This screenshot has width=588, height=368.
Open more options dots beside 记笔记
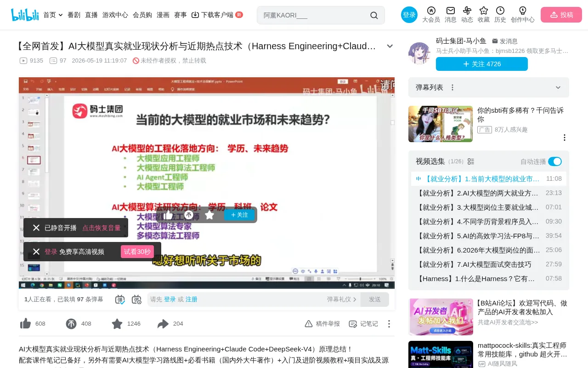(389, 324)
